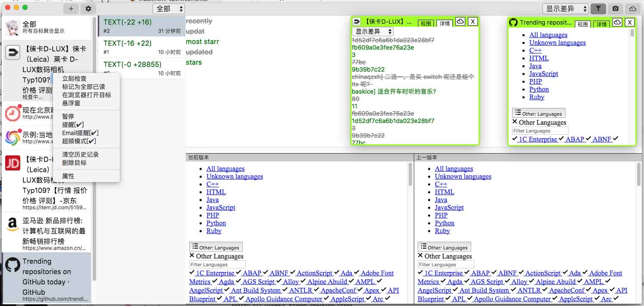
Task: Choose 立刻检查 from the context menu
Action: click(x=74, y=79)
